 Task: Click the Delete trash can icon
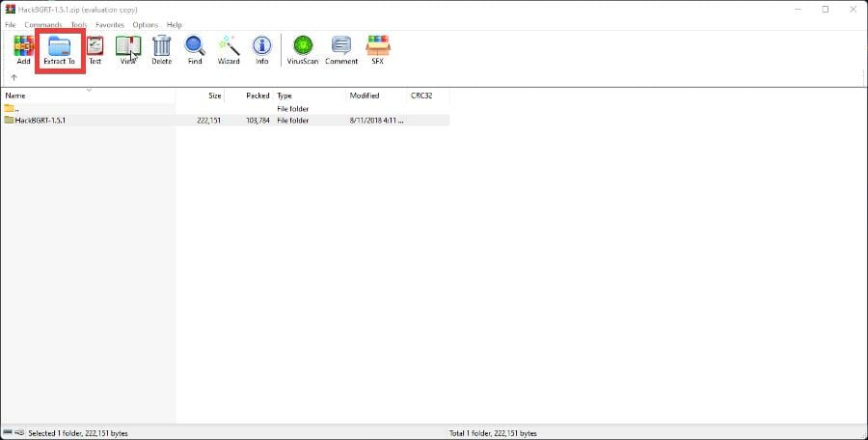click(162, 45)
